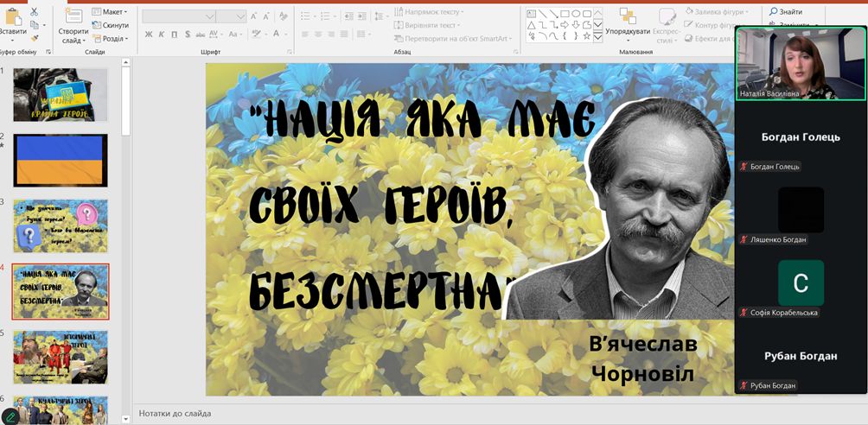Open the Макет layout dropdown
Screen dimensions: 868x425
(x=113, y=12)
